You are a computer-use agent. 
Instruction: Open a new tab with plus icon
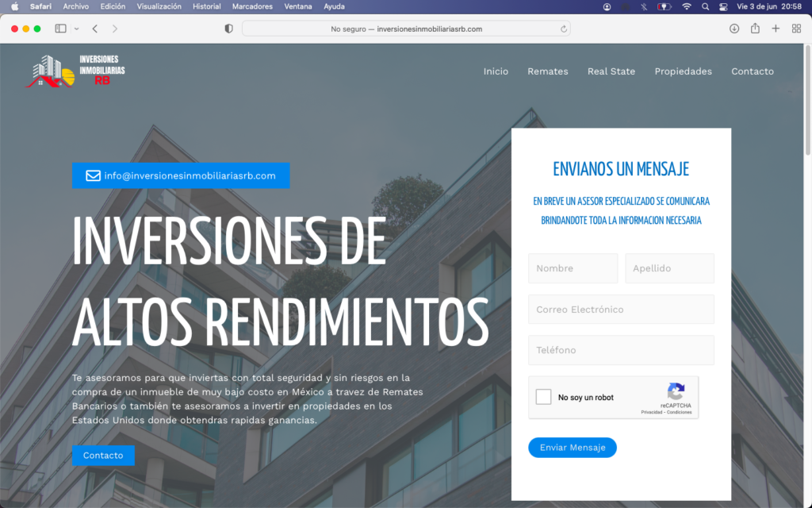776,29
